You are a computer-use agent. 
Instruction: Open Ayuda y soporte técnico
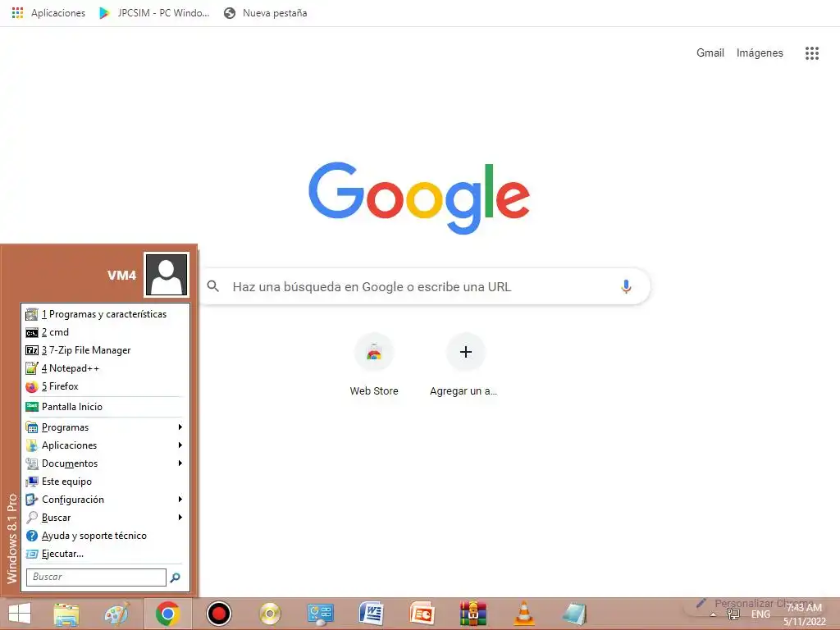[x=105, y=536]
